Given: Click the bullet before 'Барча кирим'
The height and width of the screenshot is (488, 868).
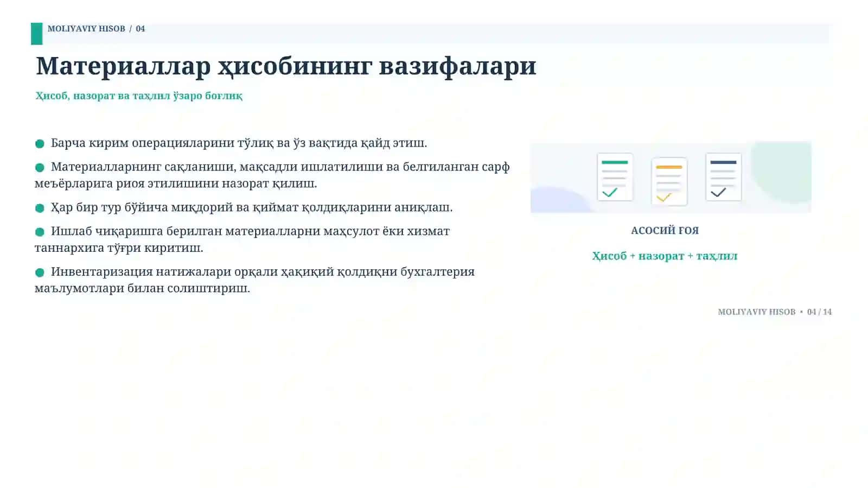Looking at the screenshot, I should [x=40, y=143].
